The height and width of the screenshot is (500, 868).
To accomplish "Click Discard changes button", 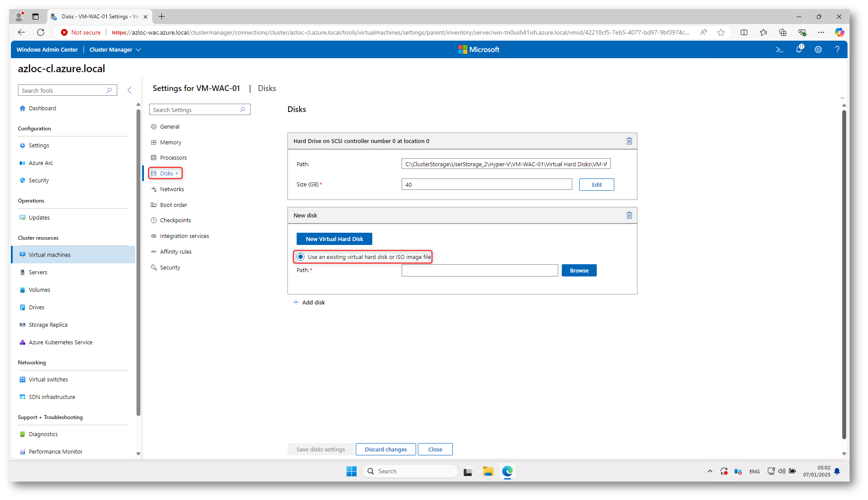I will (385, 449).
